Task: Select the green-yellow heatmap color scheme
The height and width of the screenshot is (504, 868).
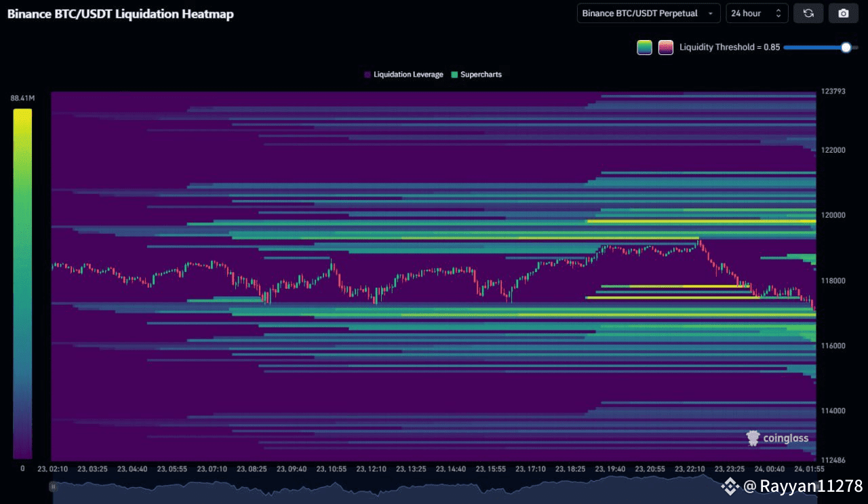Action: point(644,47)
